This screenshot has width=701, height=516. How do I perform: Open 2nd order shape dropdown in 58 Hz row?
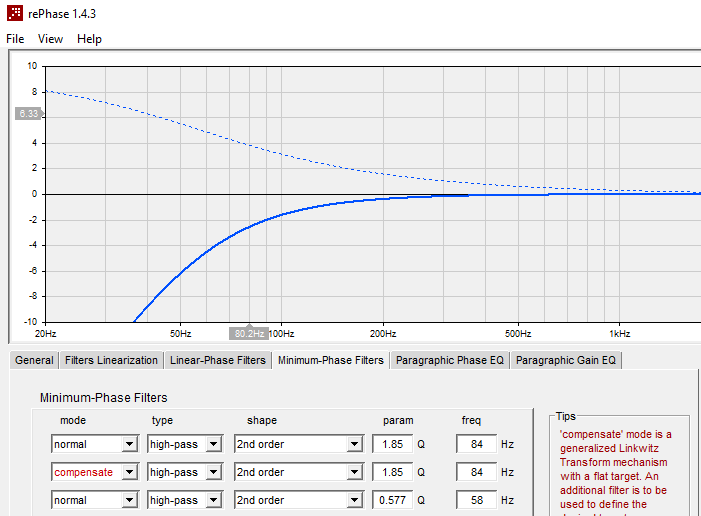pos(355,500)
